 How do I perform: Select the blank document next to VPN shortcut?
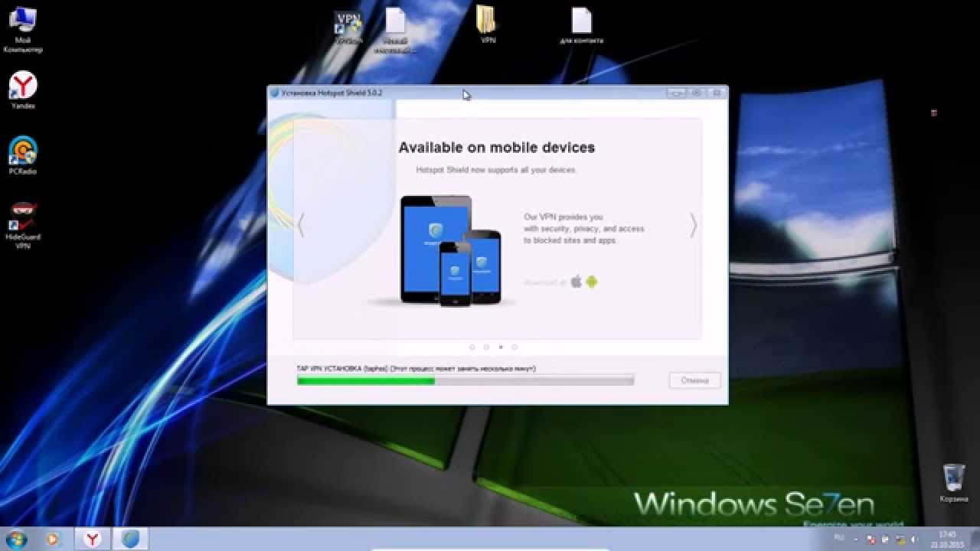[395, 31]
